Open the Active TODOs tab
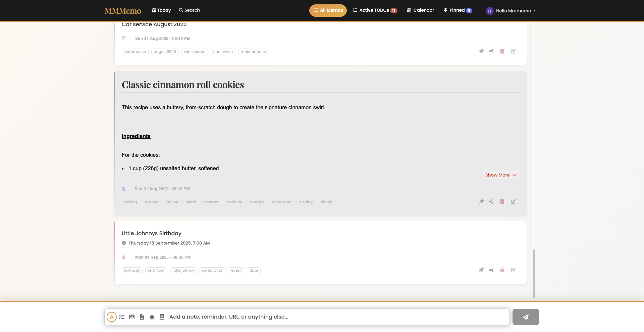 pos(375,10)
